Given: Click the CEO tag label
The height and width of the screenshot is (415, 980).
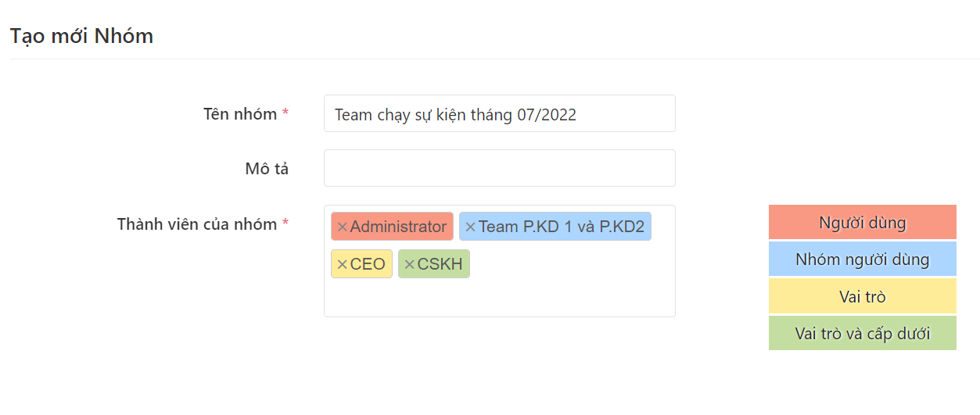Looking at the screenshot, I should point(368,265).
